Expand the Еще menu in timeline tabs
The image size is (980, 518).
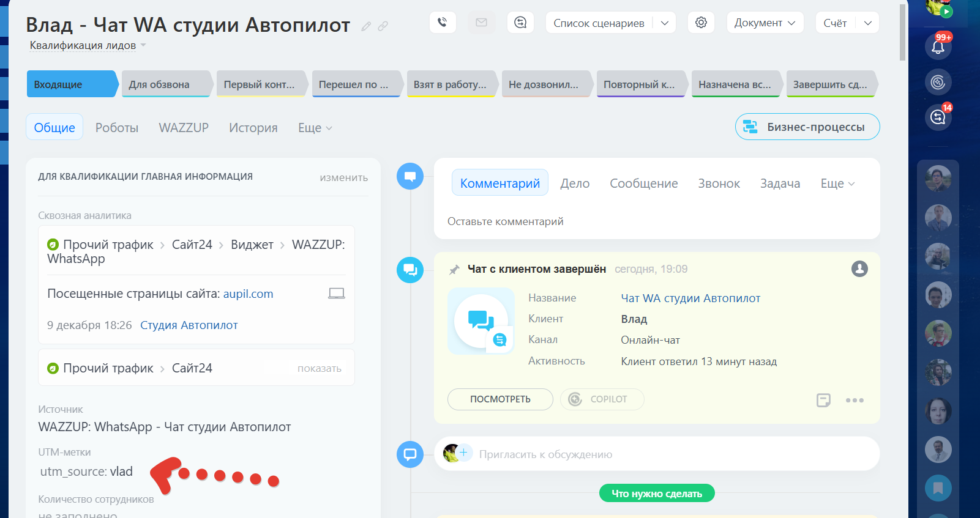click(837, 183)
